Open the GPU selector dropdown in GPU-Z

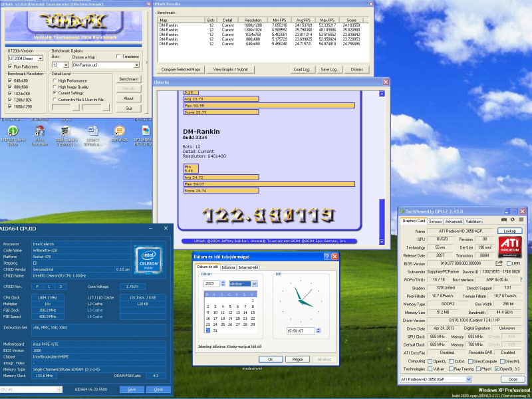[469, 379]
